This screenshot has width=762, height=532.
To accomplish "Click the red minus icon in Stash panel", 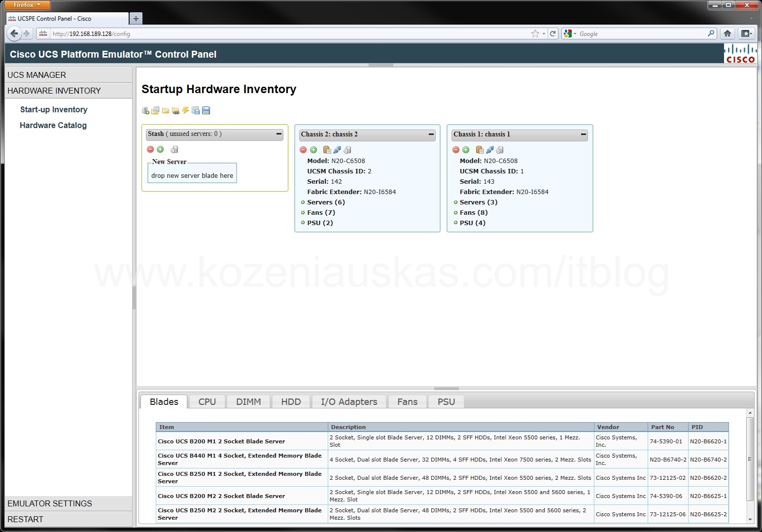I will coord(150,149).
